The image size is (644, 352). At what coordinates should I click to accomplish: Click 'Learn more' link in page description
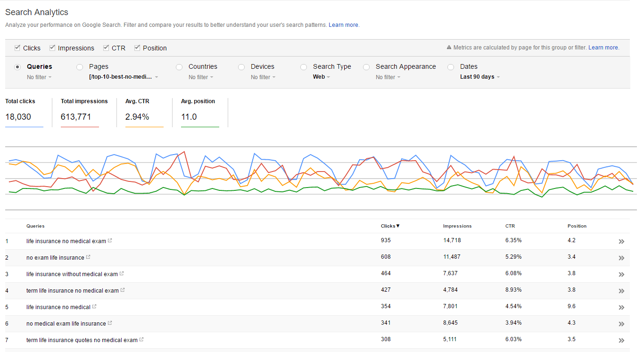tap(344, 25)
